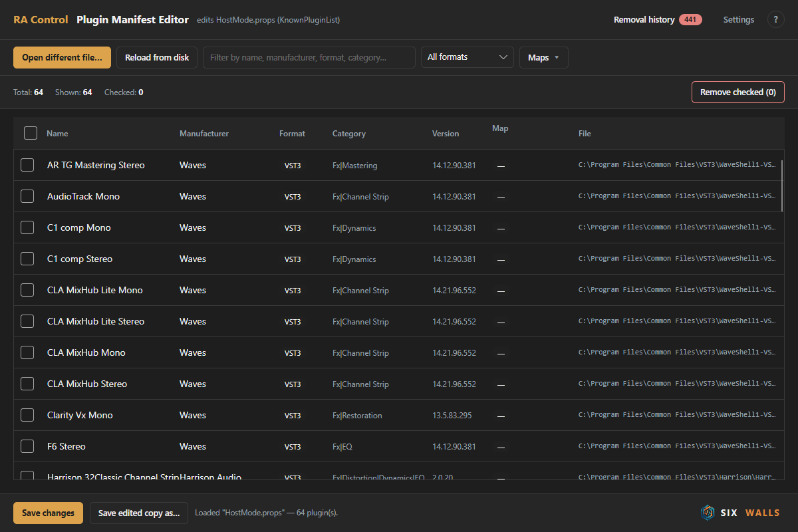Click the Map column header
798x532 pixels.
pyautogui.click(x=500, y=128)
